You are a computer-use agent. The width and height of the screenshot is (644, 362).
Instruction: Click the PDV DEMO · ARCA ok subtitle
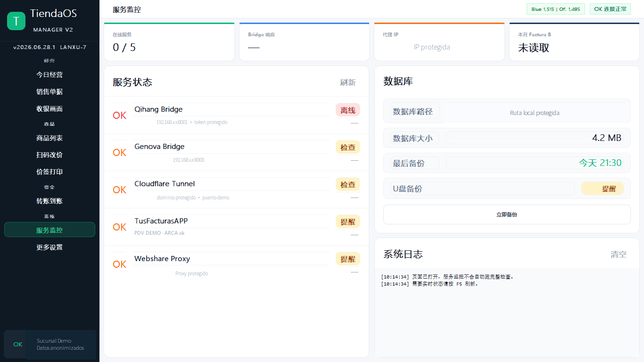point(159,233)
